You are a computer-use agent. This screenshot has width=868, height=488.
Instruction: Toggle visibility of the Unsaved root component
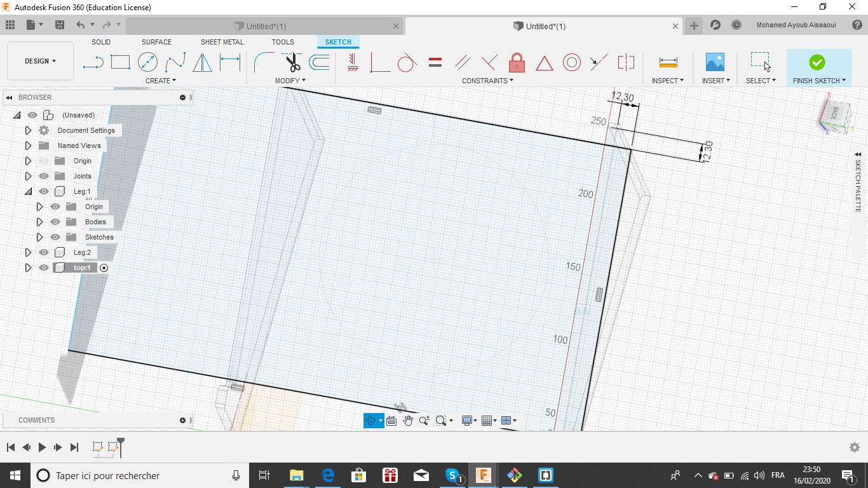[32, 115]
